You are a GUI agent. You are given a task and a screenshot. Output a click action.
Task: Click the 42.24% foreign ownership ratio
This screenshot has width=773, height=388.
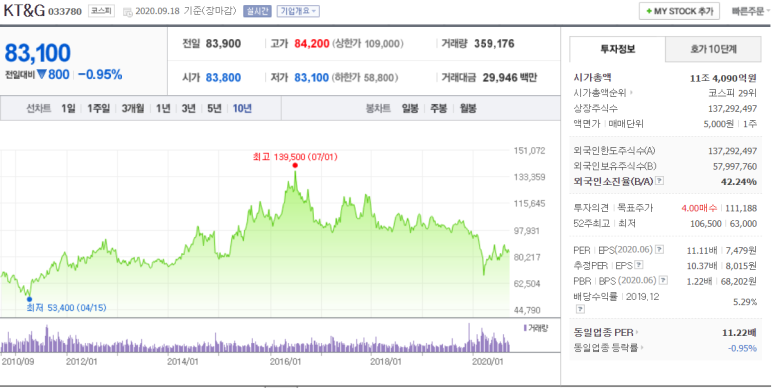[x=738, y=181]
